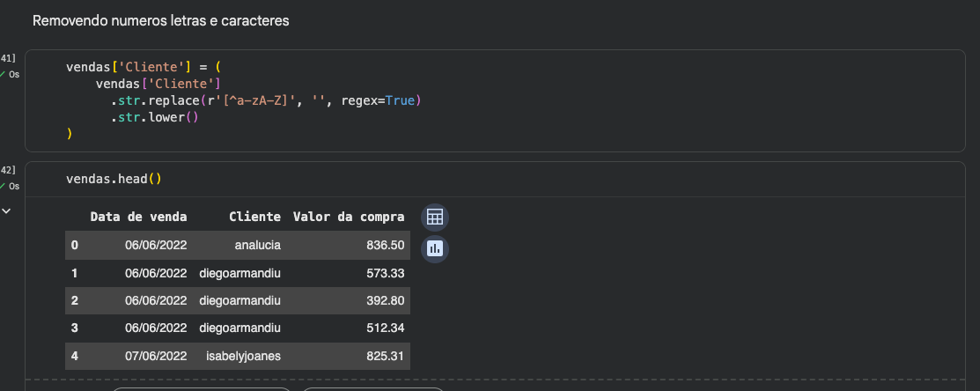Click the suggest charts icon
The image size is (980, 391).
tap(434, 249)
